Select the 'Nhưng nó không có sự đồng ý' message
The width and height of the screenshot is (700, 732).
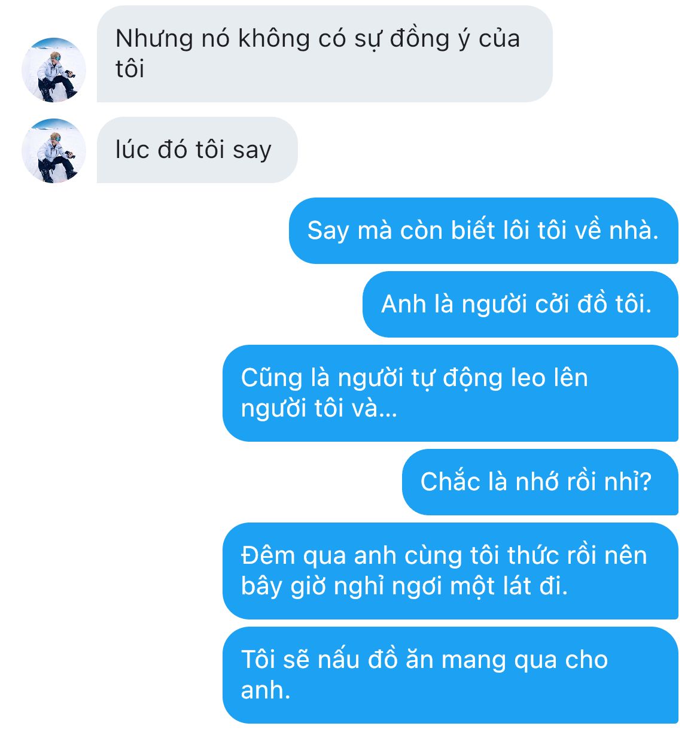324,54
